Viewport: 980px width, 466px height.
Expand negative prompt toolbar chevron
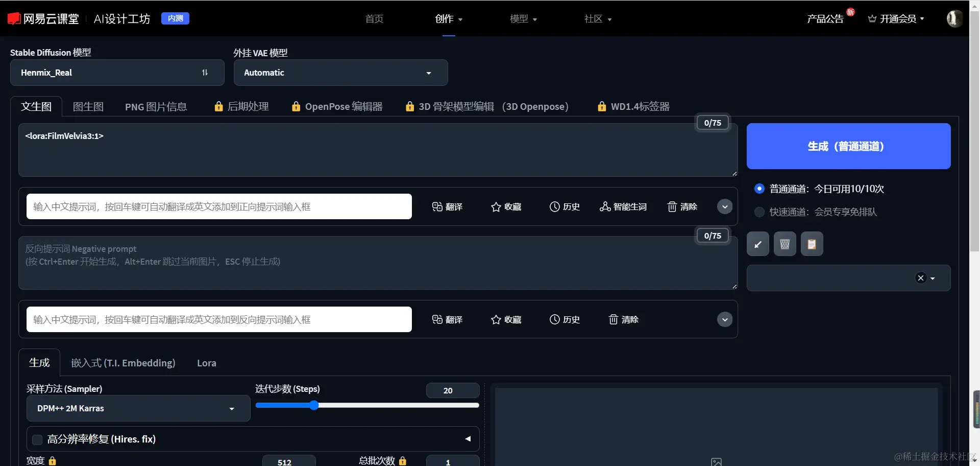pyautogui.click(x=725, y=319)
